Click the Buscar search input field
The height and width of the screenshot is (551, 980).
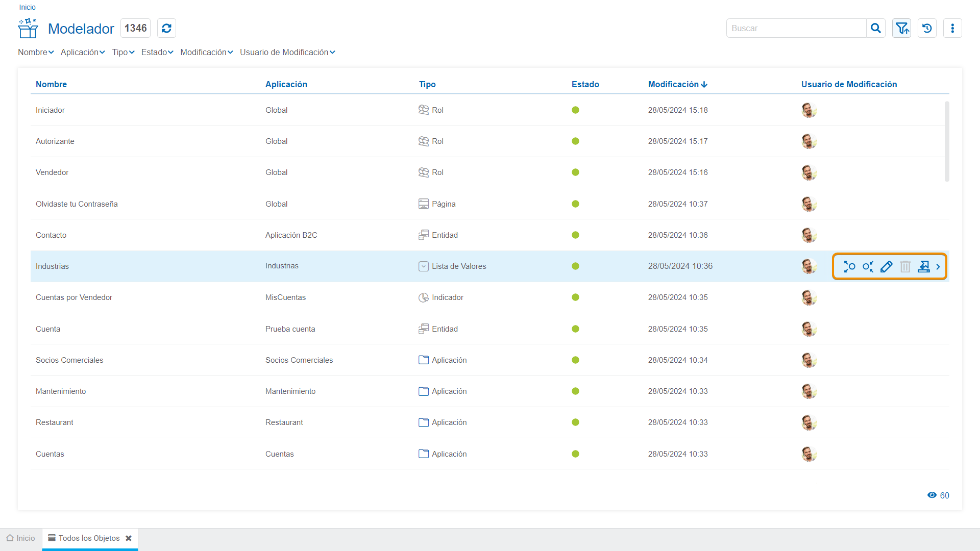796,28
